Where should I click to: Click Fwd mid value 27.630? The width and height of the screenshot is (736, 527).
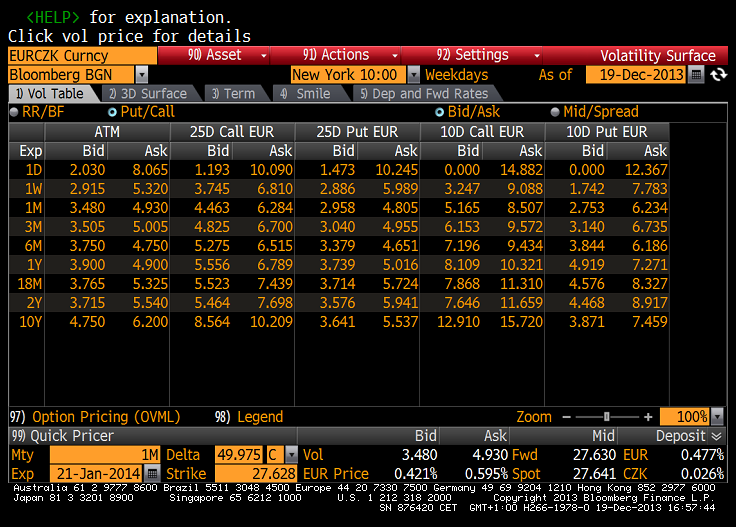click(x=594, y=455)
